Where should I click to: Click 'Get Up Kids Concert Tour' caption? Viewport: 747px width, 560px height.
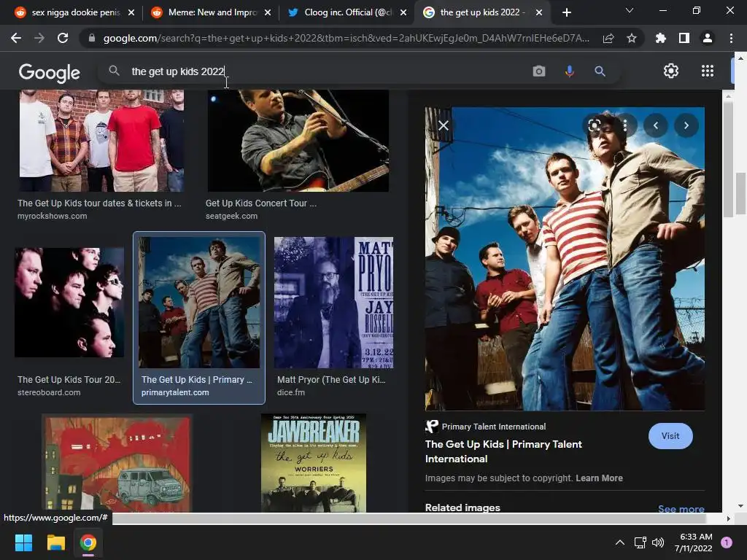(x=261, y=203)
